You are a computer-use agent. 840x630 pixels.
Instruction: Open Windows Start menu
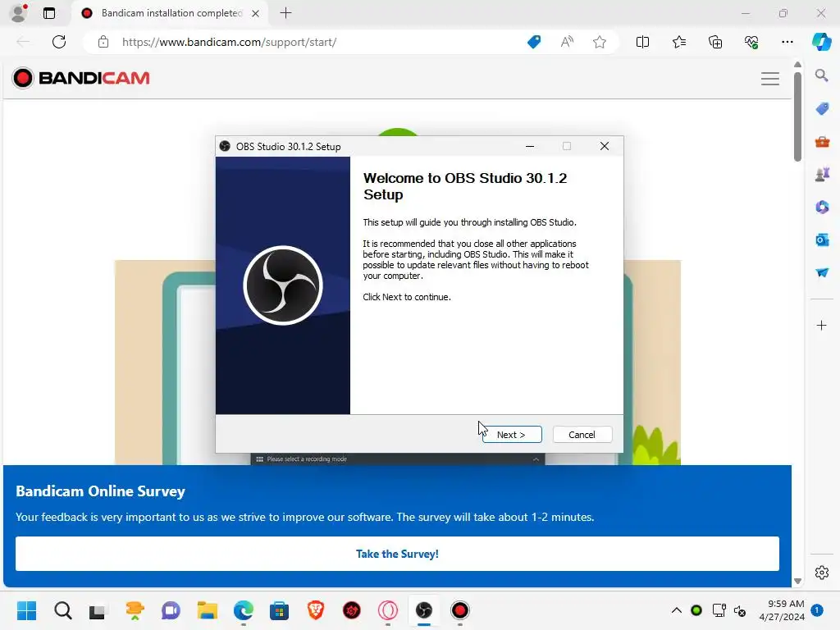tap(26, 610)
